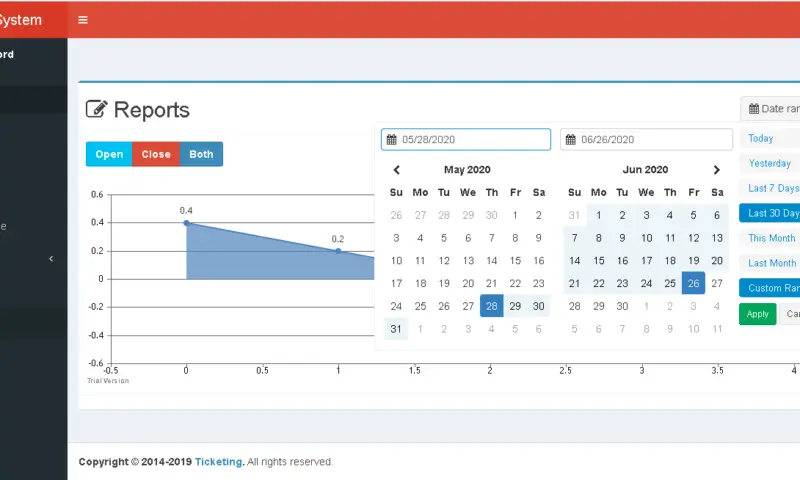
Task: Select June 15 in the calendar
Action: [598, 261]
